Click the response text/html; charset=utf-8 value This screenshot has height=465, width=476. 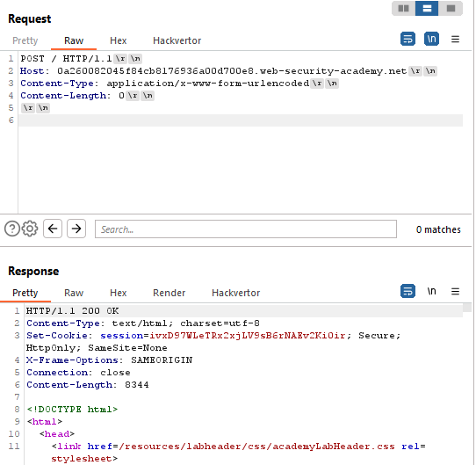click(186, 323)
